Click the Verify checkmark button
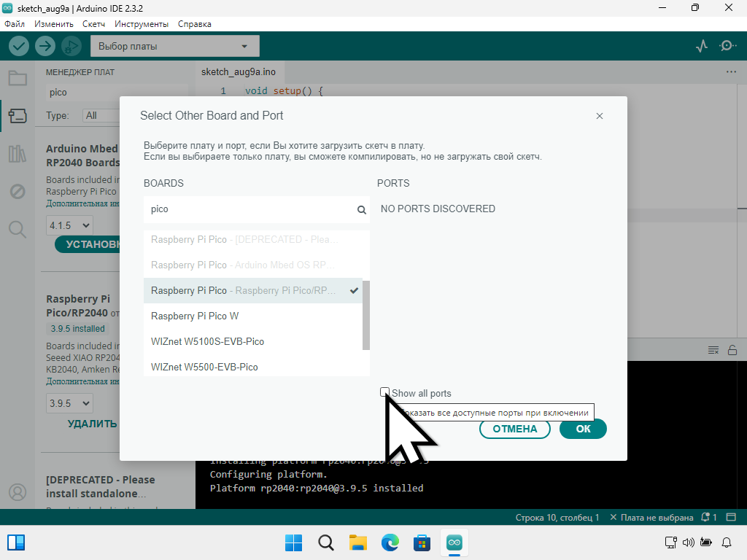 click(x=19, y=46)
